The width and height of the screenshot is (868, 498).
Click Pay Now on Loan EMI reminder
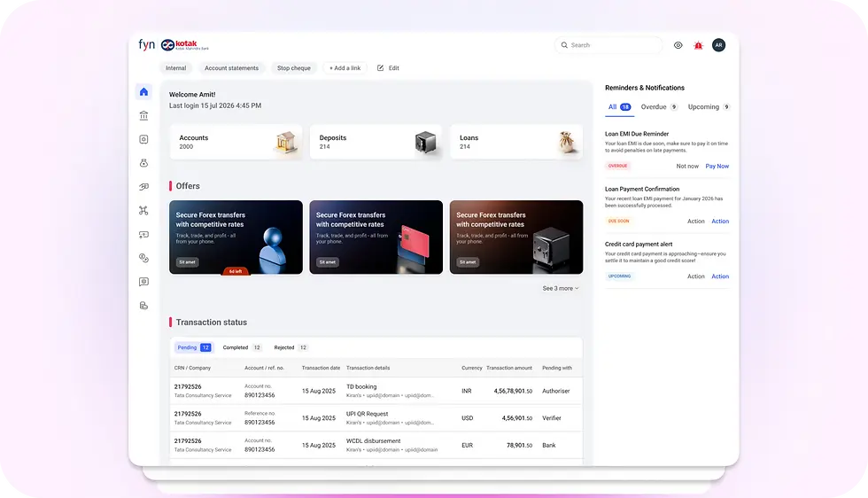717,167
